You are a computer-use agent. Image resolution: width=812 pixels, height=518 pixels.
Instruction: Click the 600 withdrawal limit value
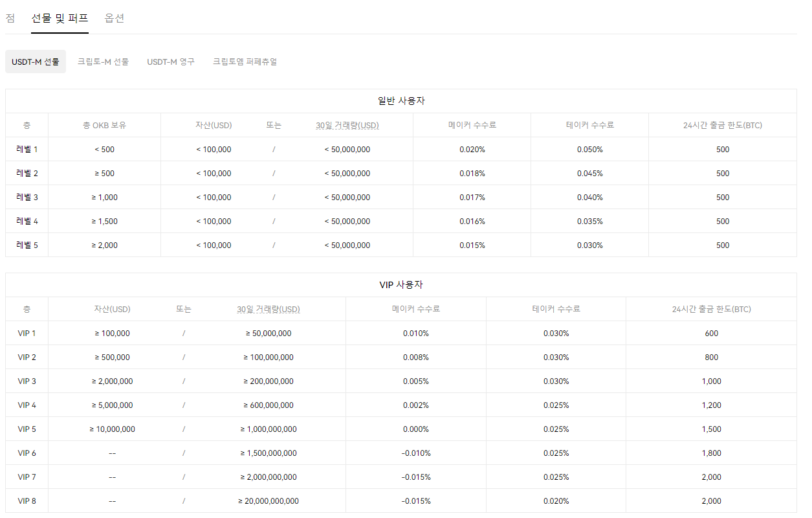(712, 333)
